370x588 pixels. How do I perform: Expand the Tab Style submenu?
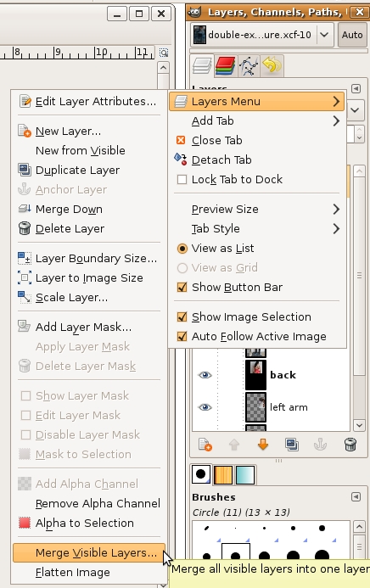257,228
